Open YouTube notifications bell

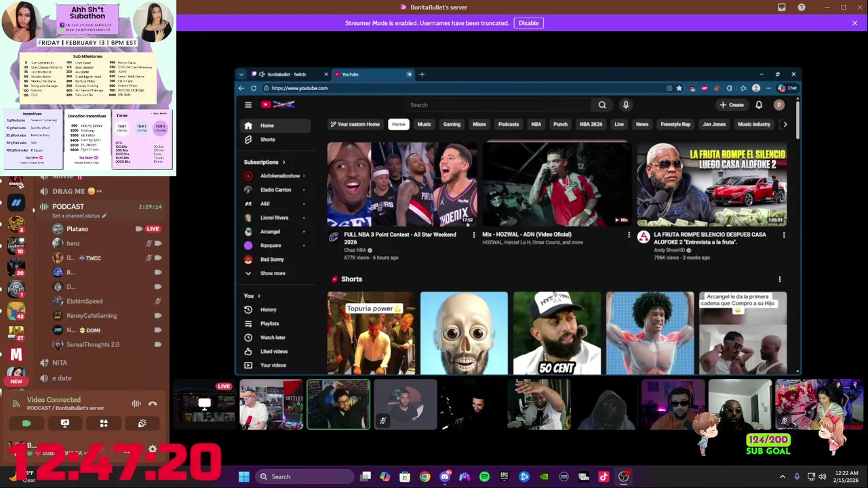coord(759,105)
